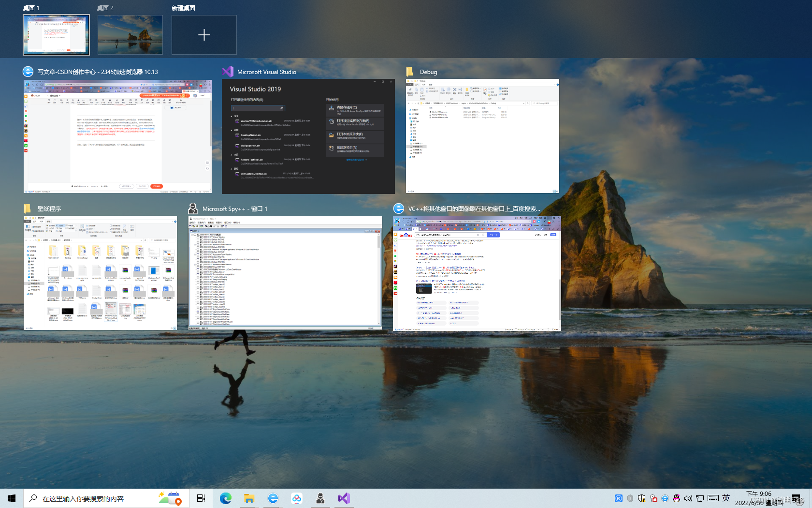Open the 写文章-CSDN创作中心 browser window thumbnail
This screenshot has height=508, width=812.
click(x=117, y=136)
